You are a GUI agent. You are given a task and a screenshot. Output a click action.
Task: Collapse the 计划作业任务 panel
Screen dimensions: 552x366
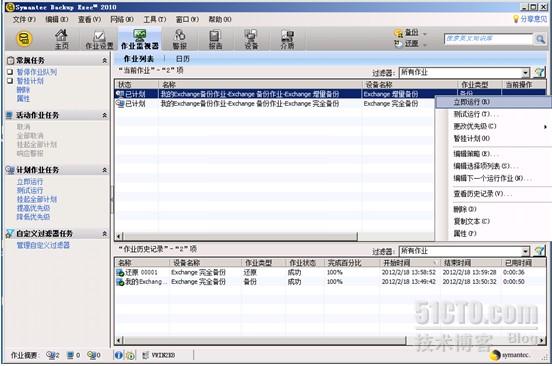point(105,170)
